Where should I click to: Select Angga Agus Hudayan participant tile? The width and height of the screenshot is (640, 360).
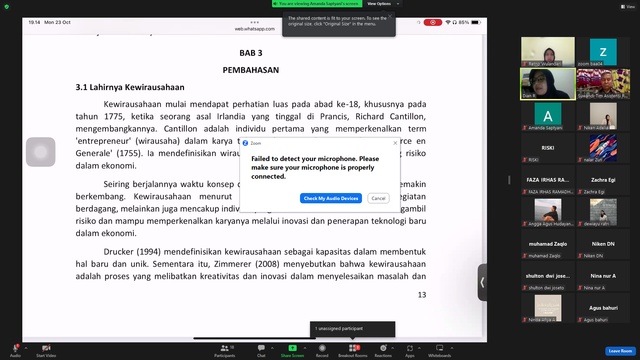coord(548,212)
